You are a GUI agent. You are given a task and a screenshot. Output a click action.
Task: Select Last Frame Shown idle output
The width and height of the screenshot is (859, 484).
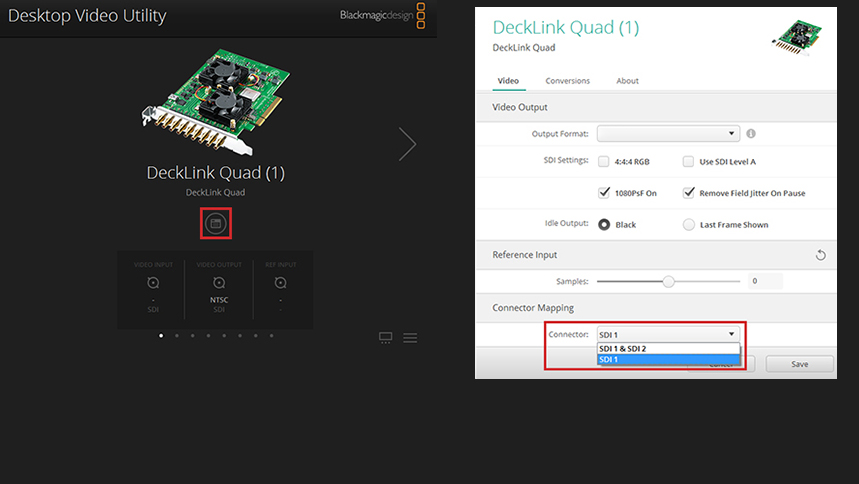689,225
